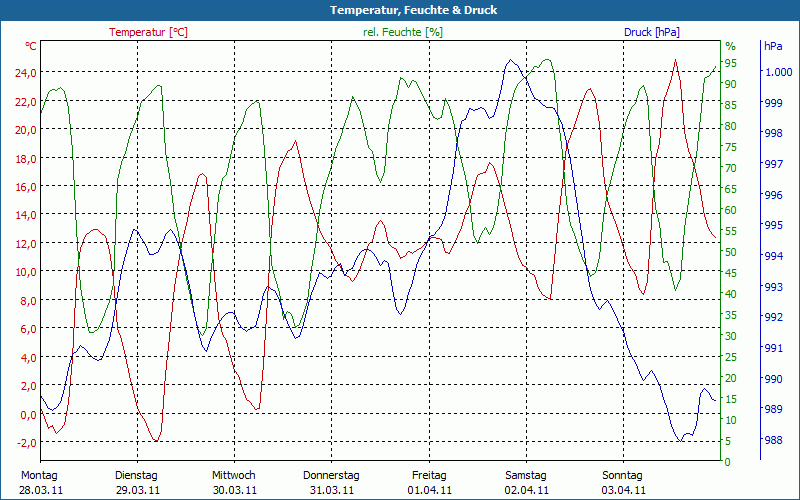
Task: Click green humidity axis value 0
Action: (x=728, y=462)
